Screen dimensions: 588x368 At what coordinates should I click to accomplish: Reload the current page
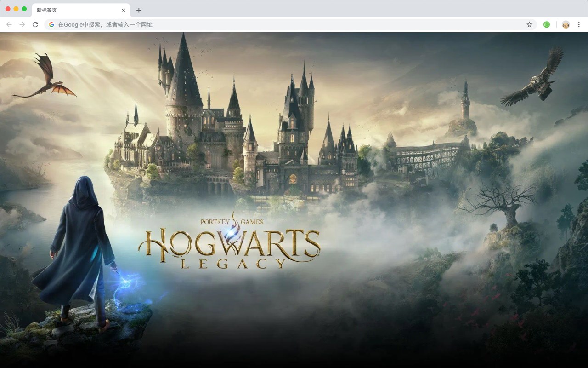[35, 24]
